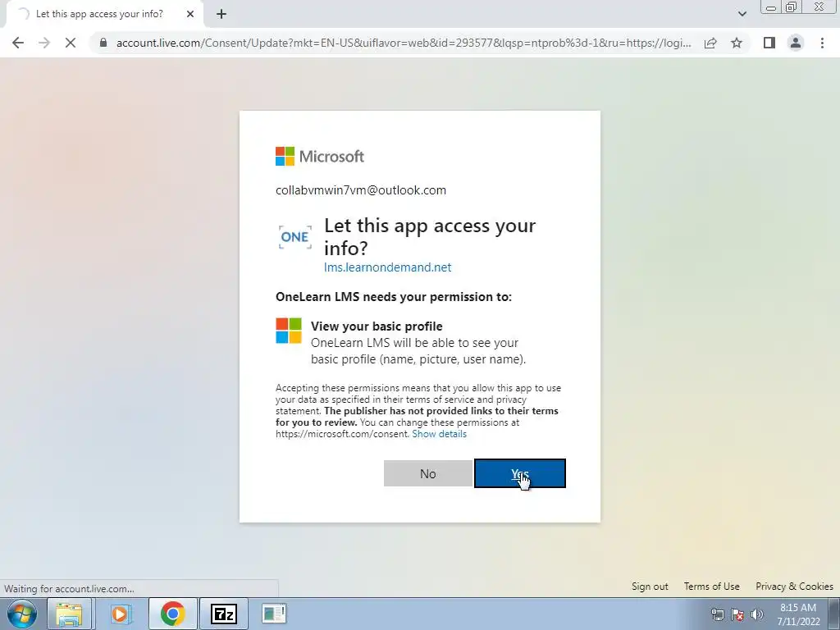Click the Microsoft logo in the dialog
Image resolution: width=840 pixels, height=630 pixels.
tap(320, 157)
